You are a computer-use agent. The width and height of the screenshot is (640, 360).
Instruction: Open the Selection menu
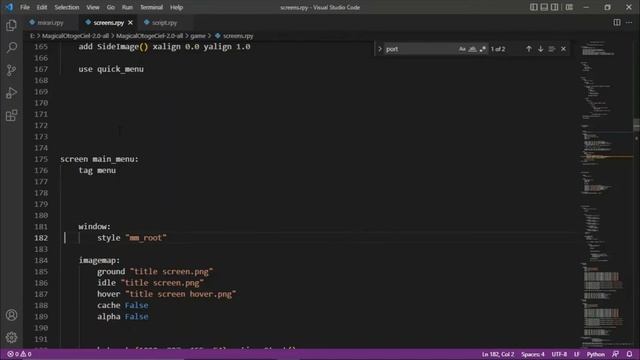click(x=67, y=7)
